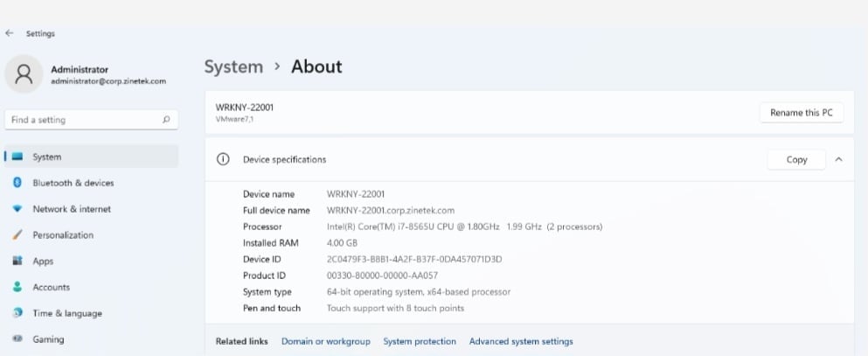Screen dimensions: 868x356
Task: Open the Bluetooth icon in sidebar
Action: click(x=17, y=183)
